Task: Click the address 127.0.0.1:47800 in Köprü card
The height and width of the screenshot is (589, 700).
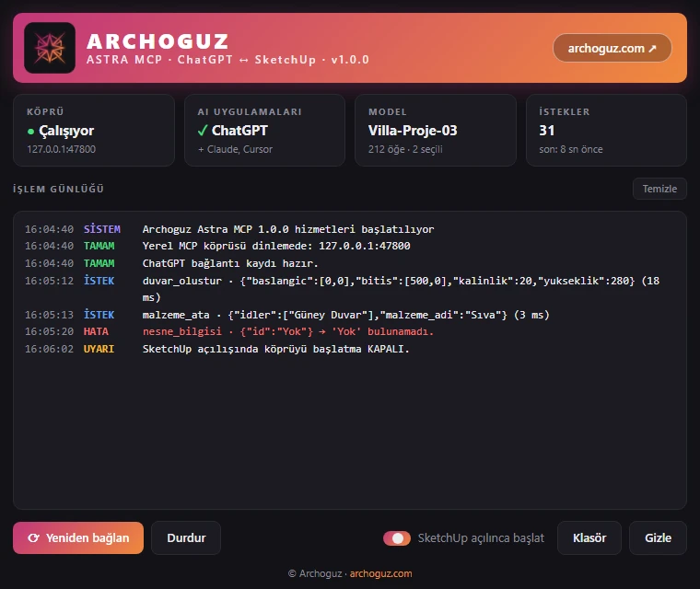Action: click(x=61, y=149)
